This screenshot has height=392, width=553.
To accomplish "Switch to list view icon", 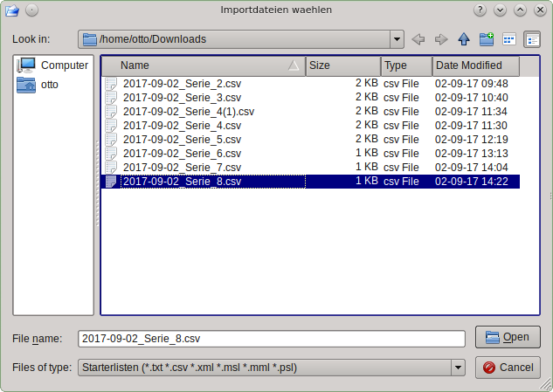I will pyautogui.click(x=509, y=39).
